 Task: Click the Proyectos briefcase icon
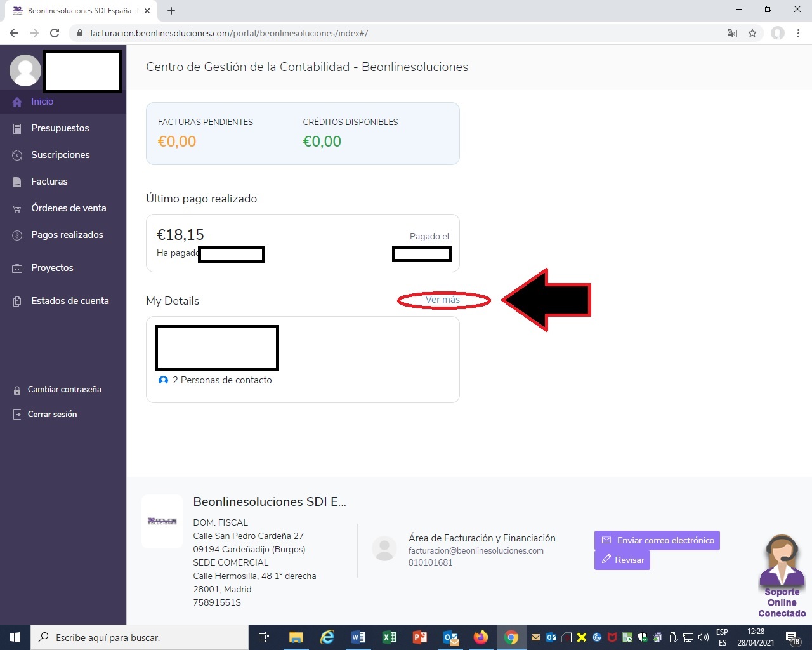coord(17,269)
